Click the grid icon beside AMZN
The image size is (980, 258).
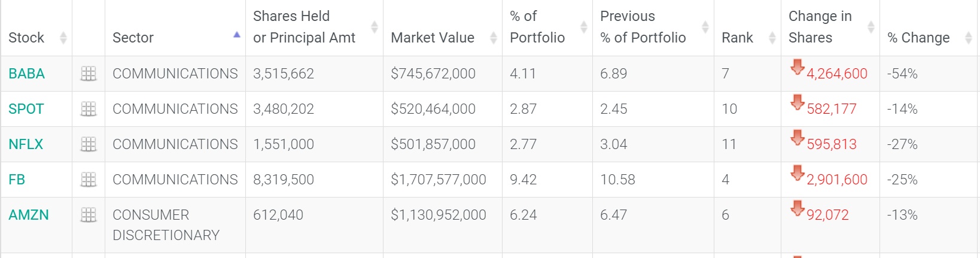(x=89, y=215)
